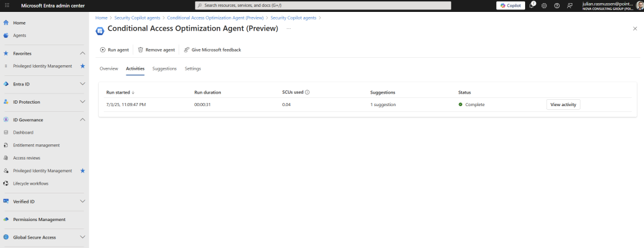Open Lifecycle workflows in the sidebar
Image resolution: width=644 pixels, height=248 pixels.
tap(30, 183)
